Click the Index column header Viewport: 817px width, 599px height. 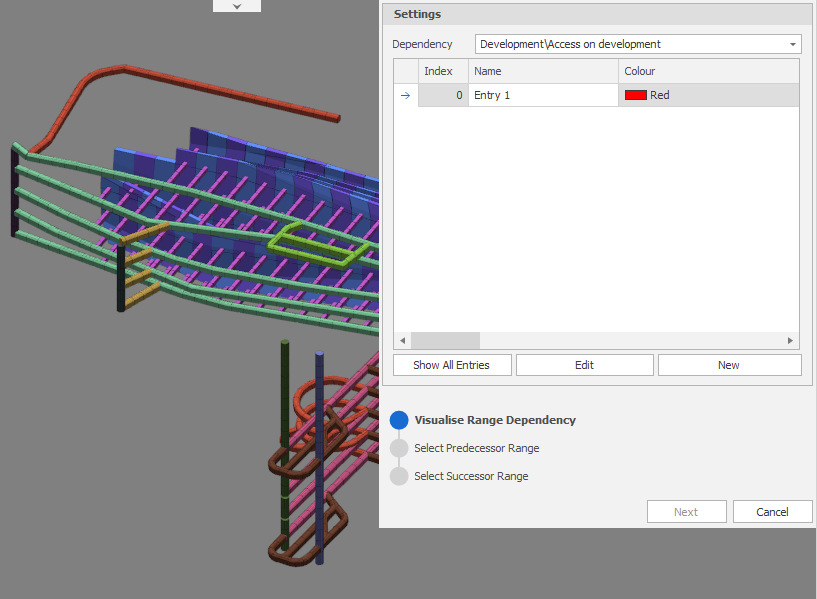coord(438,71)
